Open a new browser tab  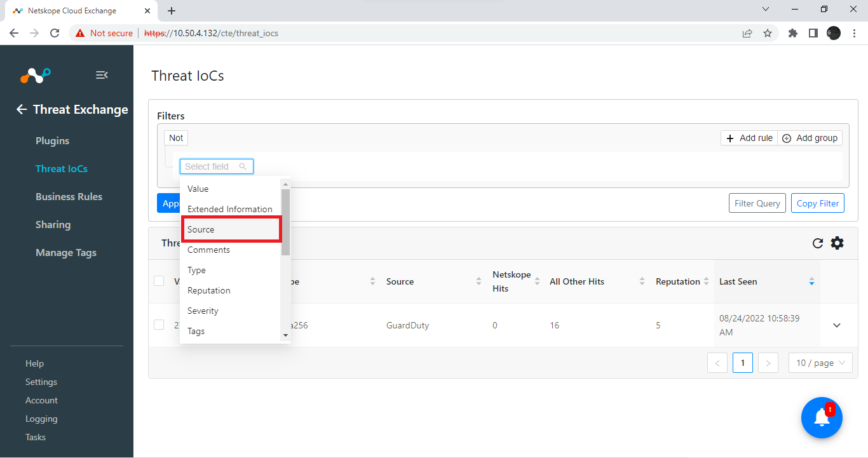172,11
